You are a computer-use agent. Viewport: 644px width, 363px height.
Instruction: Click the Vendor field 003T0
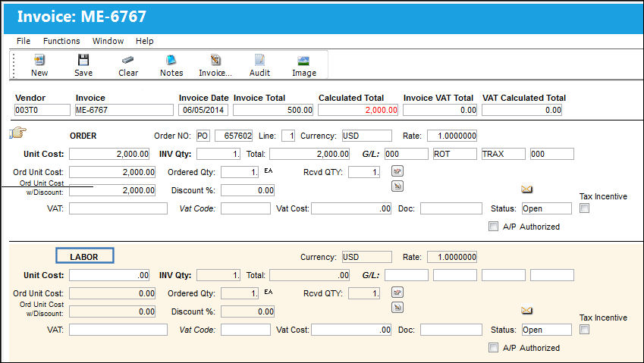click(x=42, y=110)
